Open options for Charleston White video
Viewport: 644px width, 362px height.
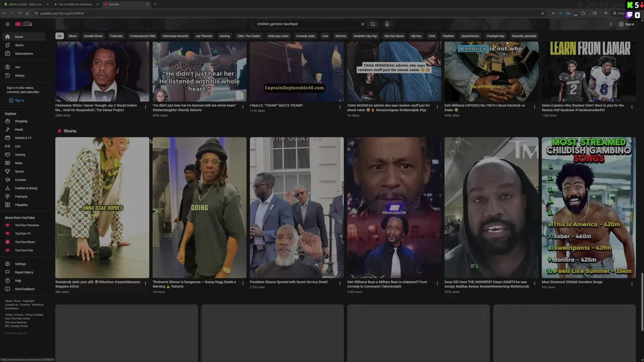pyautogui.click(x=145, y=107)
